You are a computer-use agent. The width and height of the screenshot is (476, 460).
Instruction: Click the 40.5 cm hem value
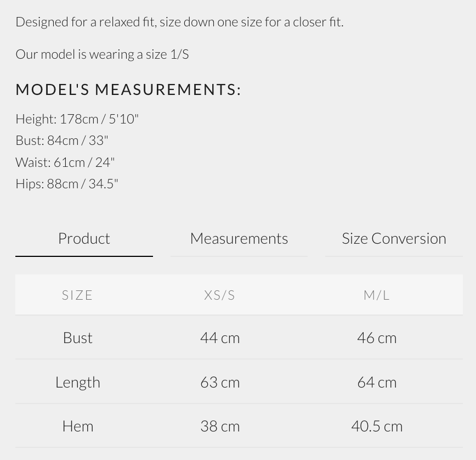pyautogui.click(x=376, y=425)
